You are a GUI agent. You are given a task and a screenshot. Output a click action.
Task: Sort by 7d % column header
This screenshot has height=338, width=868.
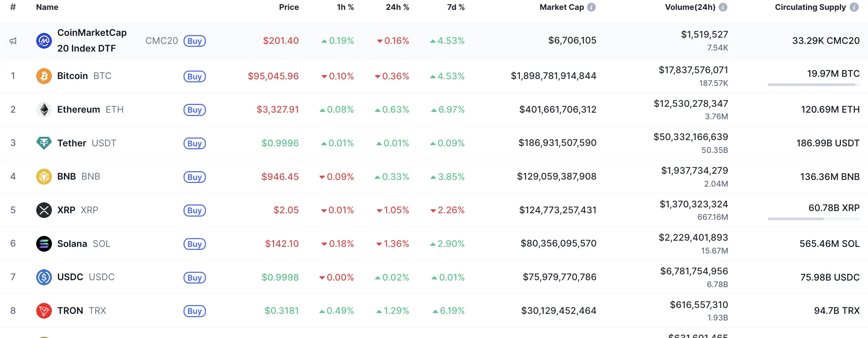[456, 7]
